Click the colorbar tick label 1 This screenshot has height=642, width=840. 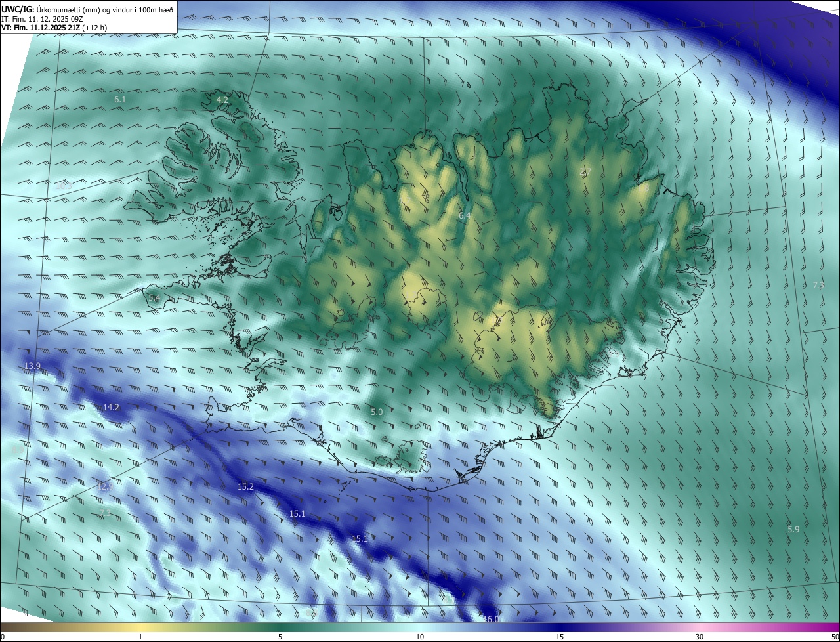pyautogui.click(x=140, y=637)
